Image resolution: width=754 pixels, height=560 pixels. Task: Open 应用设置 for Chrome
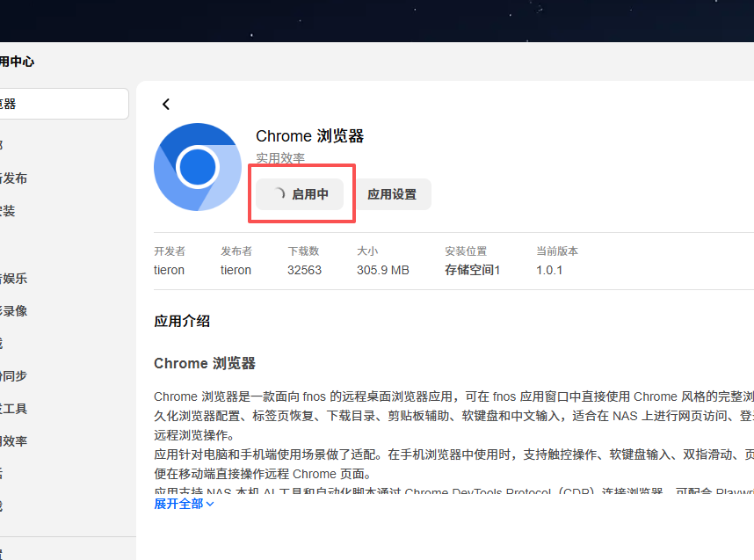pos(392,194)
